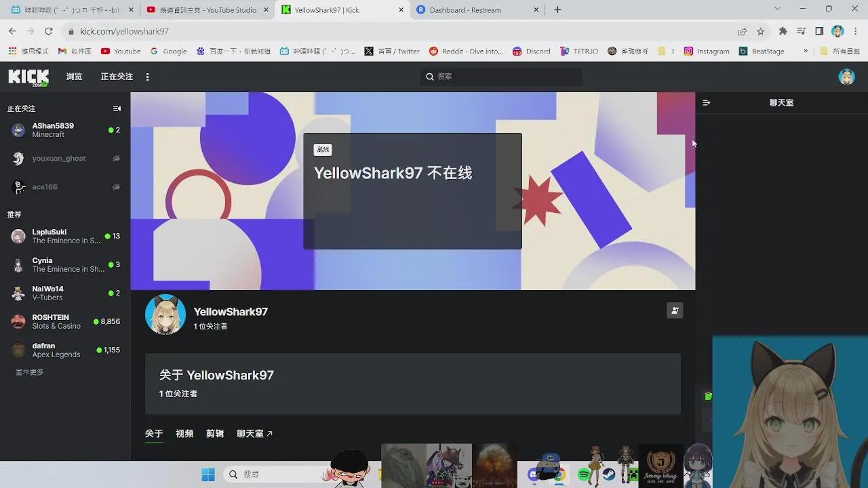This screenshot has width=868, height=488.
Task: Open the BeatStage bookmark
Action: (x=761, y=51)
